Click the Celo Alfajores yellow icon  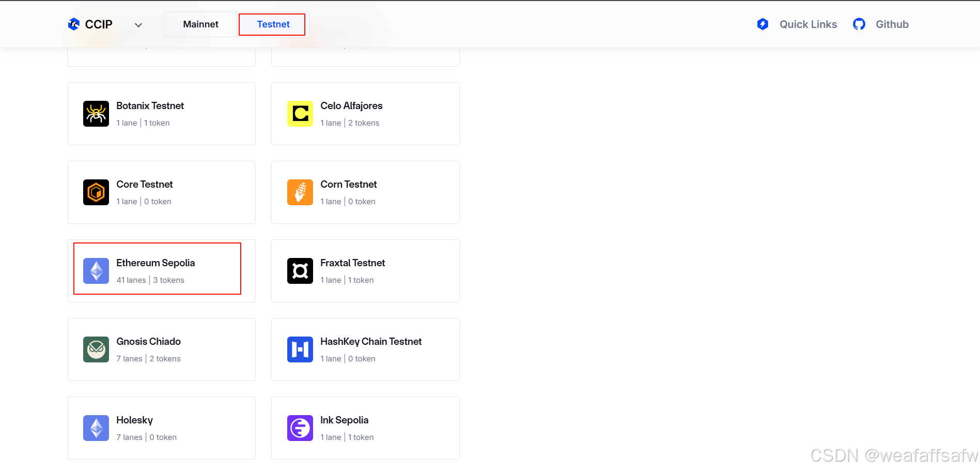pos(300,114)
